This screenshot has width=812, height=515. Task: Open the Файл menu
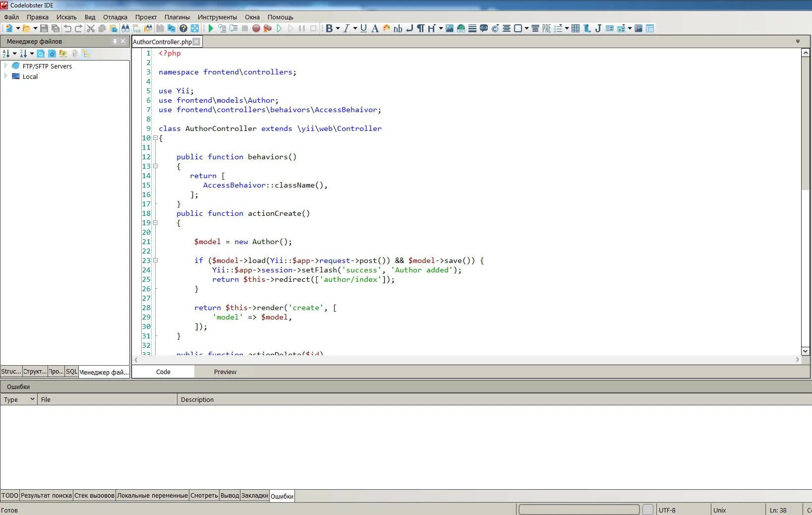point(11,17)
